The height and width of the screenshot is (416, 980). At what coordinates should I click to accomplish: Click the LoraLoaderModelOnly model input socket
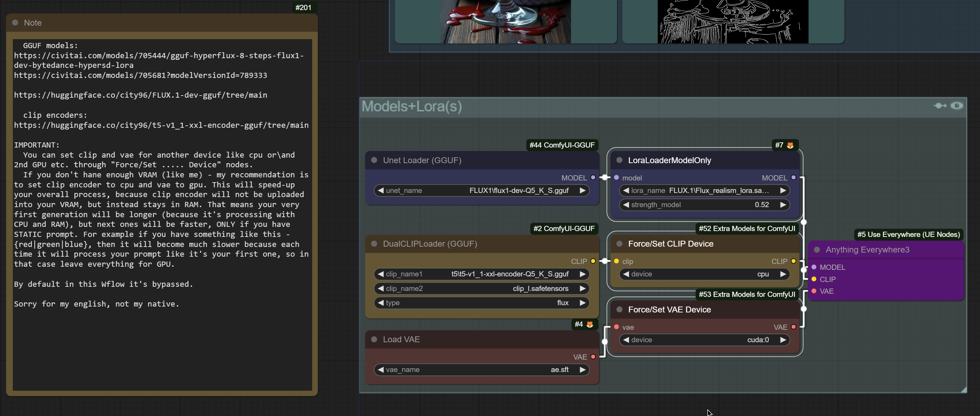point(616,177)
